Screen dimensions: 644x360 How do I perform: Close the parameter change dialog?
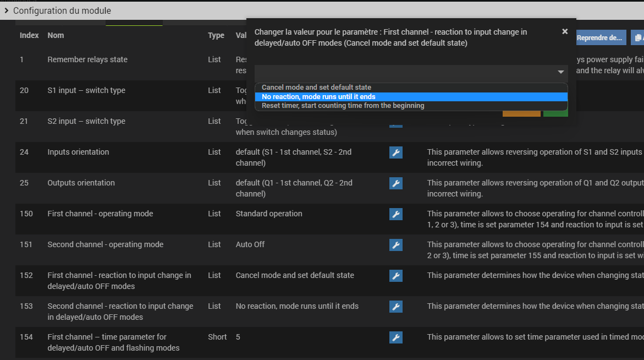click(565, 32)
